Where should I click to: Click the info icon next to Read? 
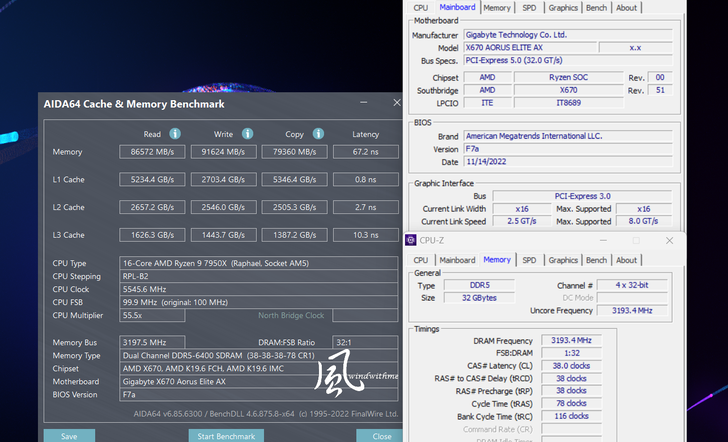click(x=175, y=133)
